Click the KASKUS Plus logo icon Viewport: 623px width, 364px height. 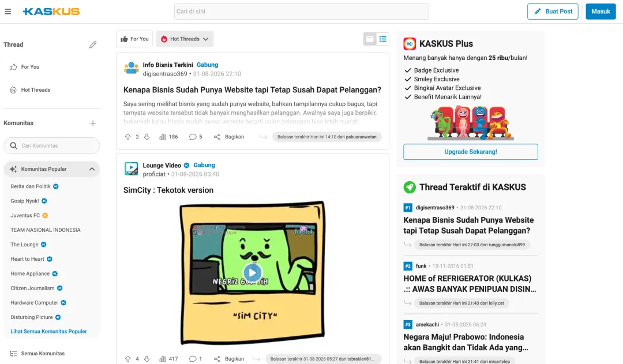(410, 44)
